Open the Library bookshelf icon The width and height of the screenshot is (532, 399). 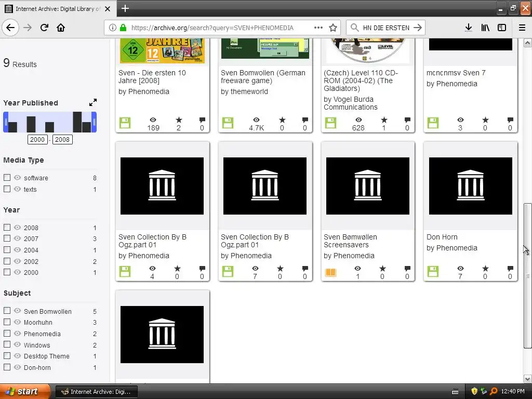(485, 28)
